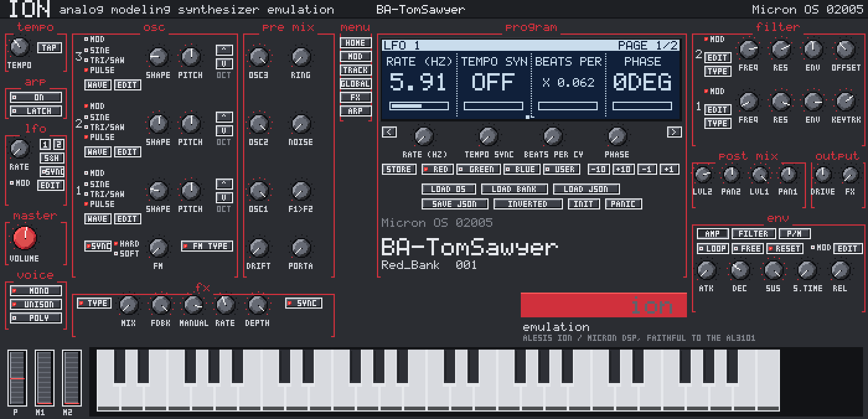Click the filter Keytrk knob
868x419 pixels.
pos(846,101)
